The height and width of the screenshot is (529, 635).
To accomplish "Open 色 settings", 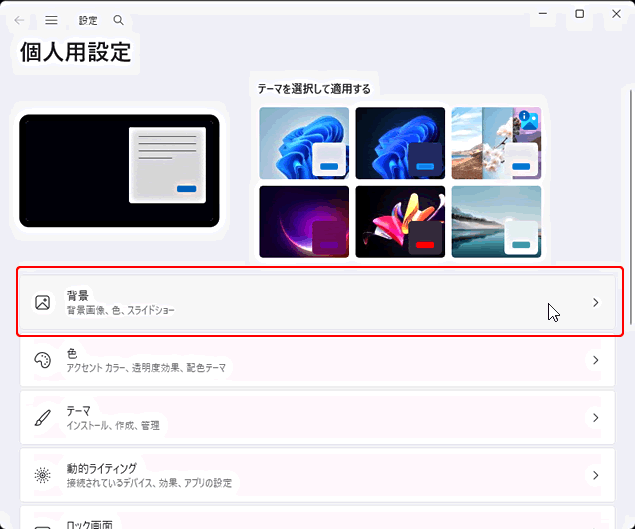I will (318, 360).
